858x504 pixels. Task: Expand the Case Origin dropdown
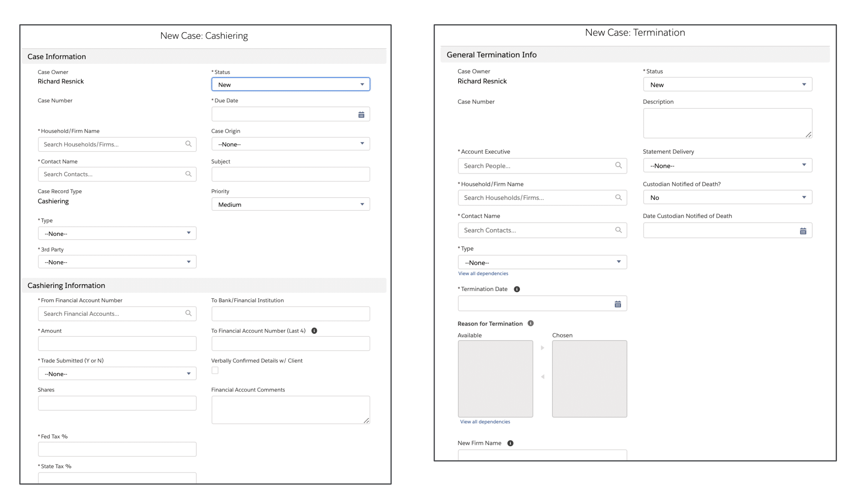click(290, 144)
